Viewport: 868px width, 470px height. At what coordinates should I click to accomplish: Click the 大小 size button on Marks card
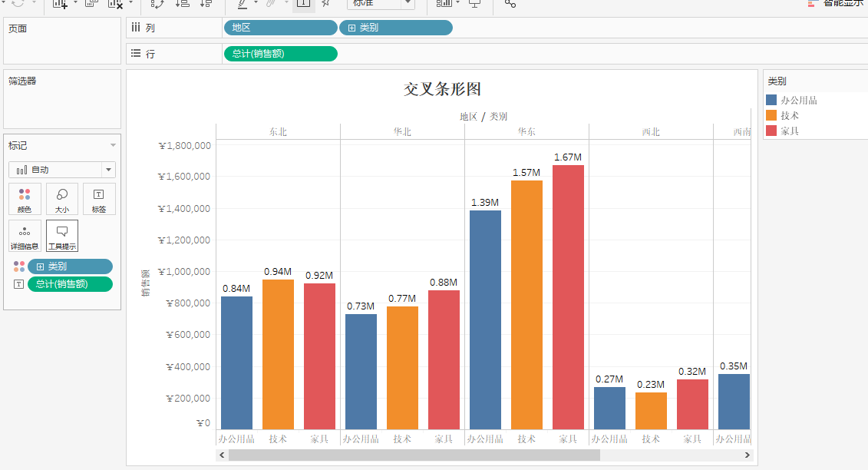62,199
